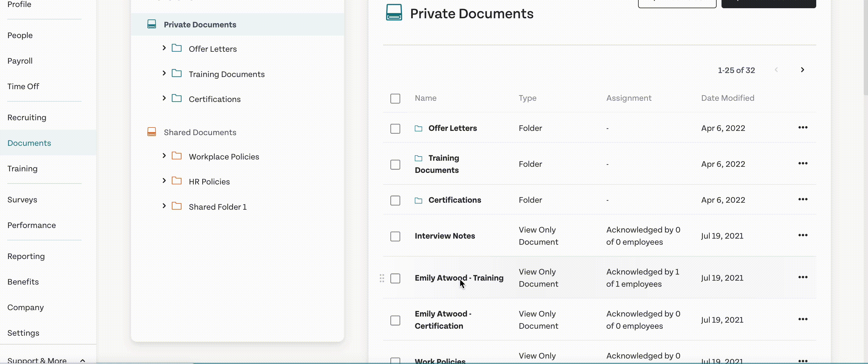Sort by the Date Modified column header
Image resolution: width=868 pixels, height=364 pixels.
(728, 98)
